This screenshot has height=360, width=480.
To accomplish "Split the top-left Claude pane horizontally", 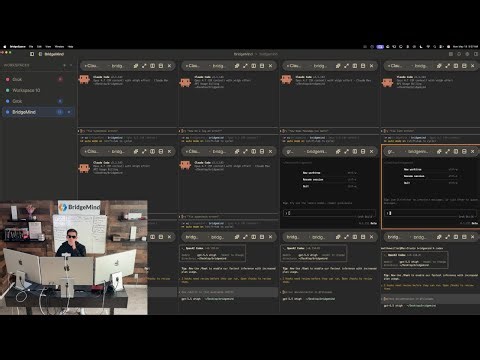I will [x=161, y=66].
